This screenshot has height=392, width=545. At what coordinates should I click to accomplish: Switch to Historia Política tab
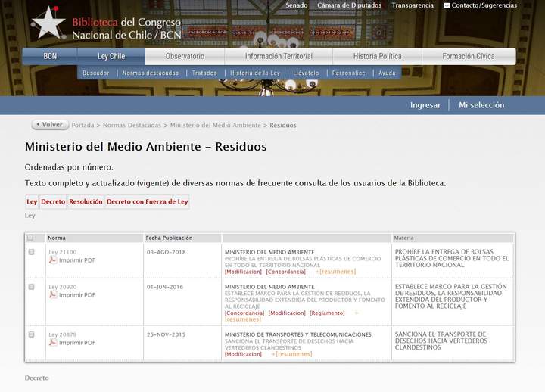377,56
